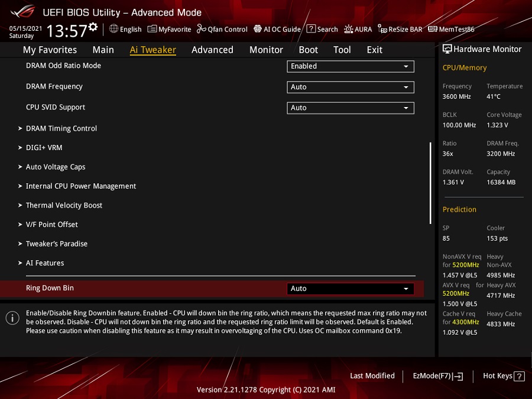Screen dimensions: 532x399
Task: Click the settings list scrollbar
Action: (430, 183)
